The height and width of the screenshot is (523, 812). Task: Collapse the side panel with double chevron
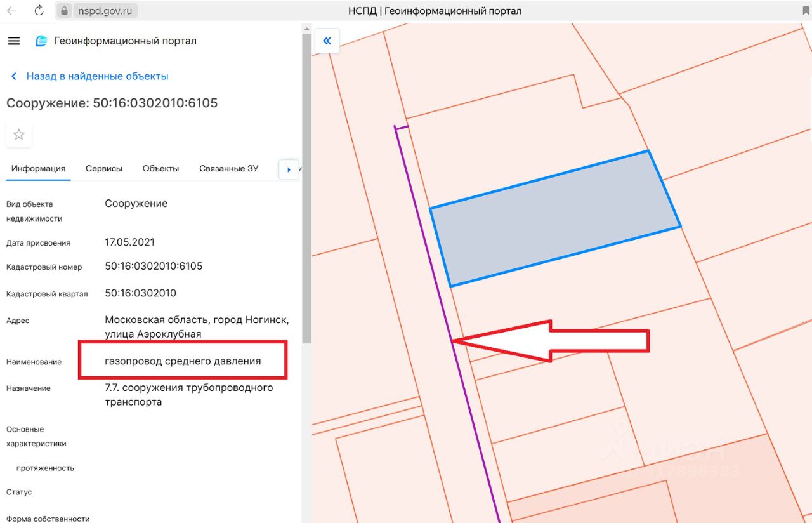click(327, 41)
